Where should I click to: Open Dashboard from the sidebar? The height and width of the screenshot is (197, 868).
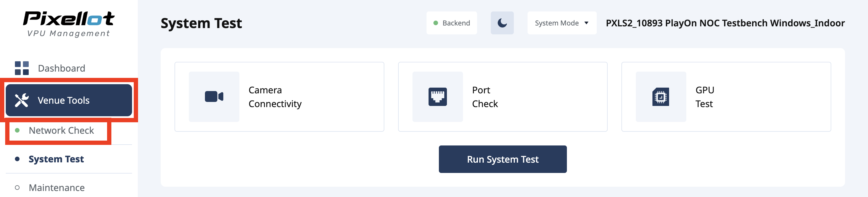point(61,68)
